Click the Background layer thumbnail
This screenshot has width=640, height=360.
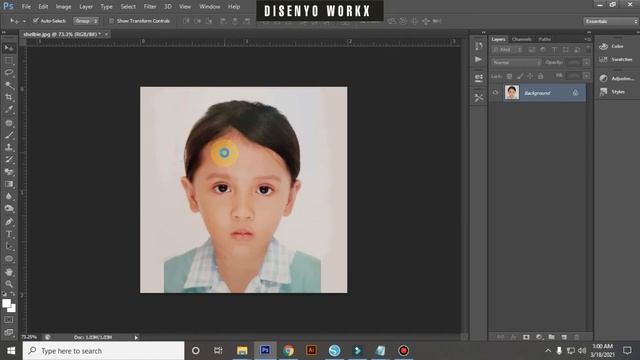(512, 92)
